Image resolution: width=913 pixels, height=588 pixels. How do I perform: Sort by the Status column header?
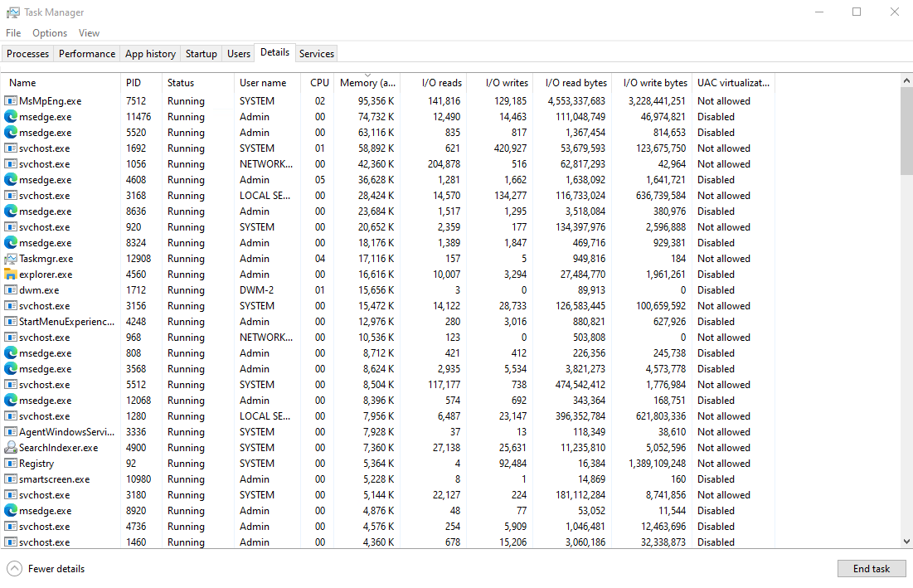click(x=198, y=83)
